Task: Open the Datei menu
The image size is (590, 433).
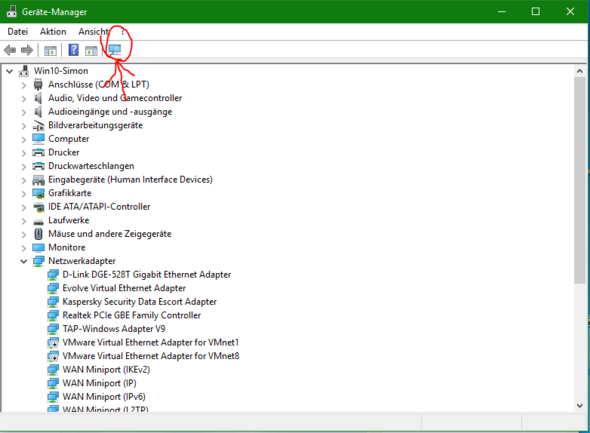Action: tap(18, 32)
